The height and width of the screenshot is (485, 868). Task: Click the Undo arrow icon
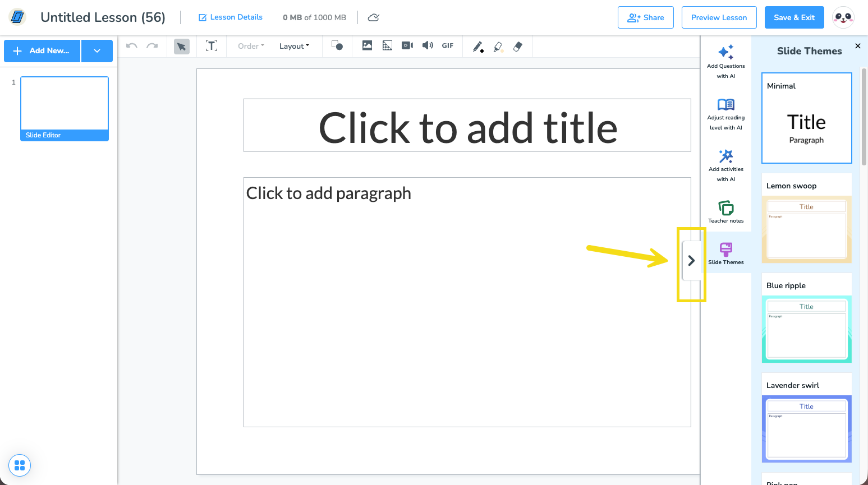pos(132,46)
